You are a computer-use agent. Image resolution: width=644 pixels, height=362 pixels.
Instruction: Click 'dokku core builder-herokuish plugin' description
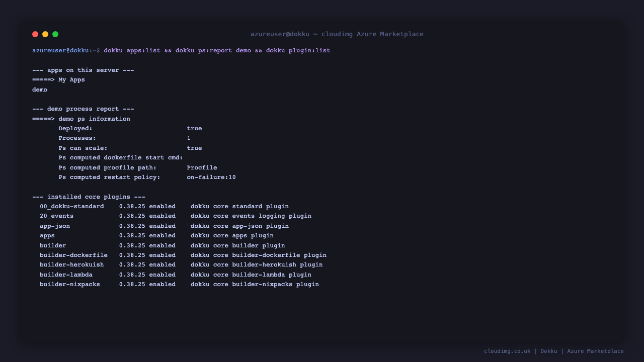click(257, 265)
